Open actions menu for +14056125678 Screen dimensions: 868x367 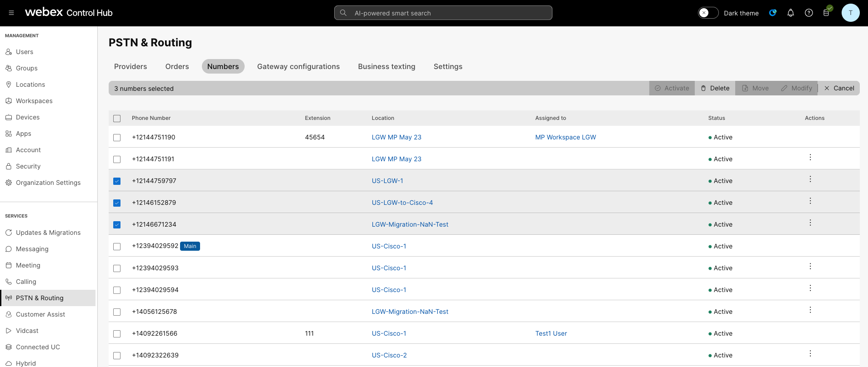point(810,310)
